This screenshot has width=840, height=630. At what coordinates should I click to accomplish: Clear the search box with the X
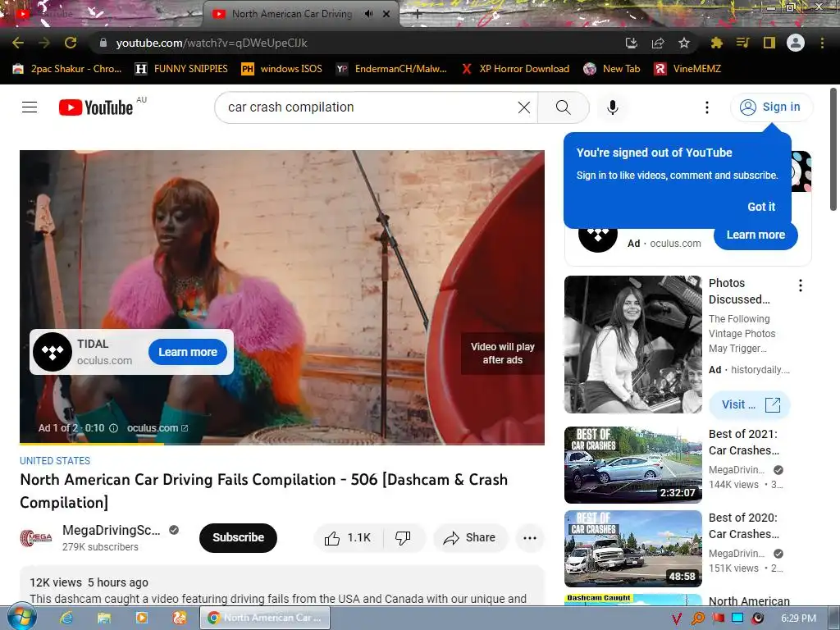pyautogui.click(x=524, y=107)
